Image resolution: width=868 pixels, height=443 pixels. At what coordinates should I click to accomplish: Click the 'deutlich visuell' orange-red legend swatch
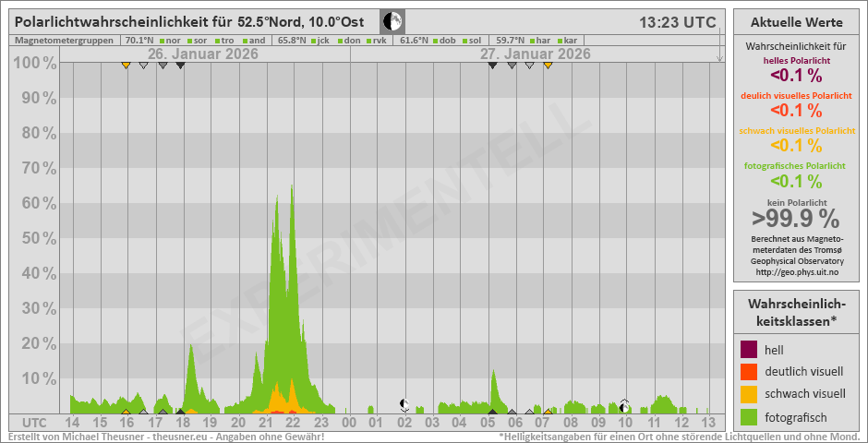749,372
